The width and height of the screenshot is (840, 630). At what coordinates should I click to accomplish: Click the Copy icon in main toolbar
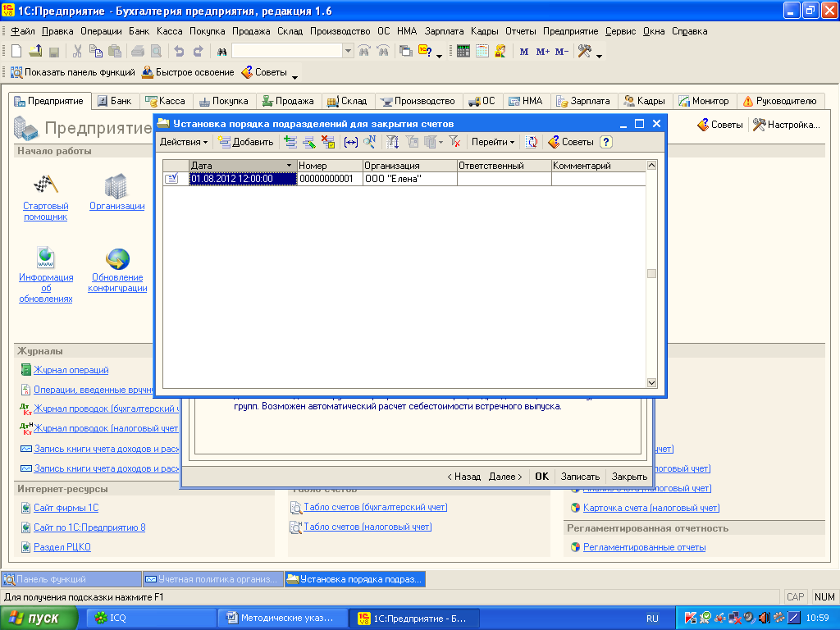click(95, 52)
